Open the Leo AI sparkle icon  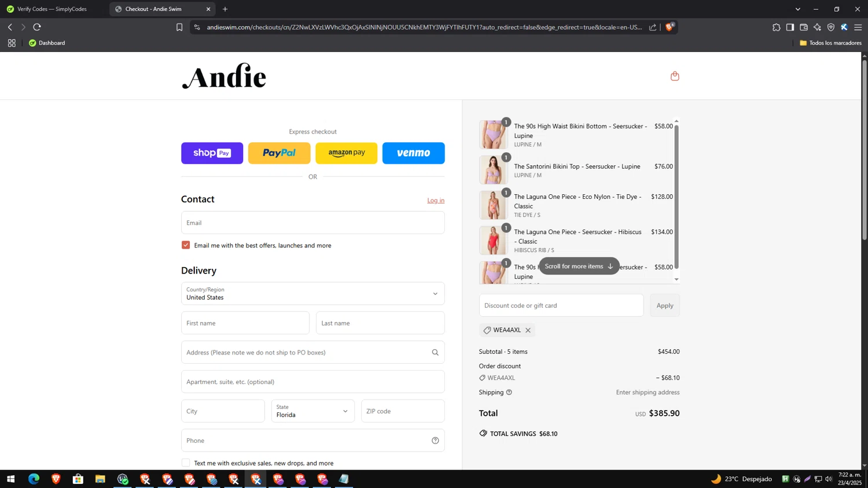[x=817, y=27]
